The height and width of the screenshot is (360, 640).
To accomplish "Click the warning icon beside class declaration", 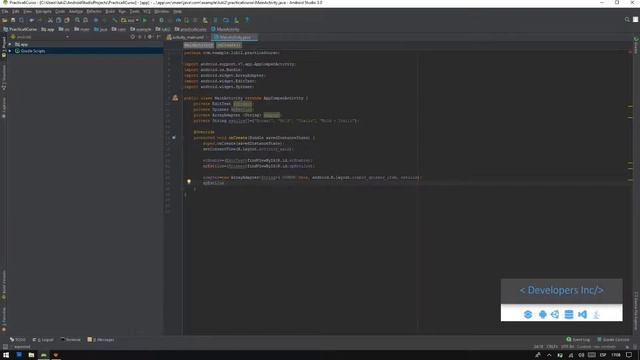I will click(175, 98).
